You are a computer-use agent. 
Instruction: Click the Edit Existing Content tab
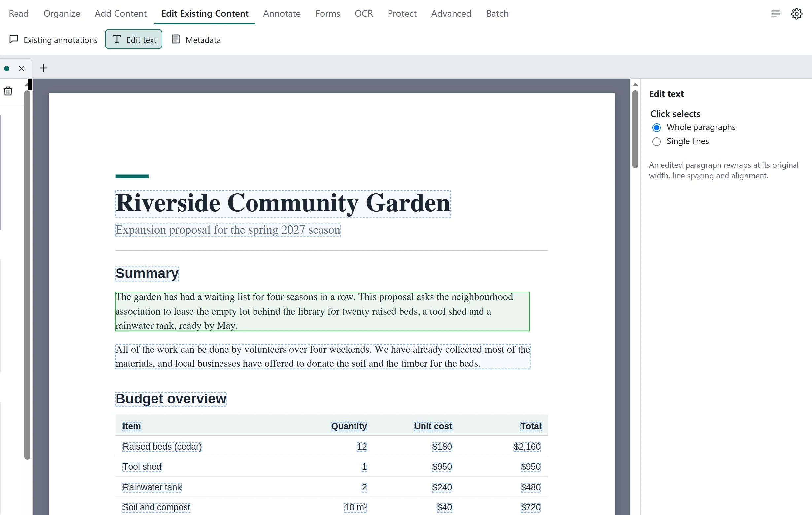click(x=205, y=14)
